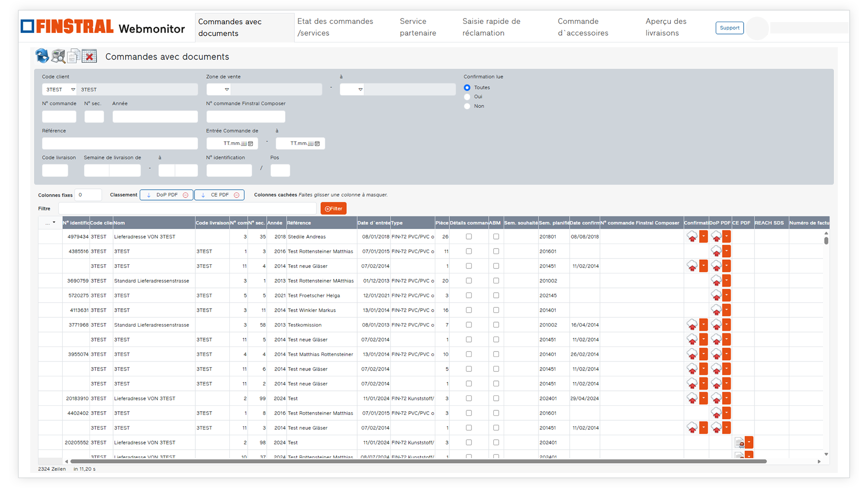Click the copy documents toolbar icon

tap(73, 56)
